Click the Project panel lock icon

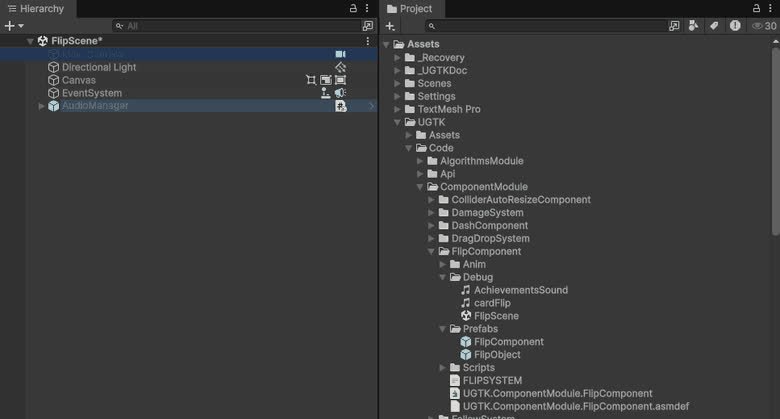[756, 8]
